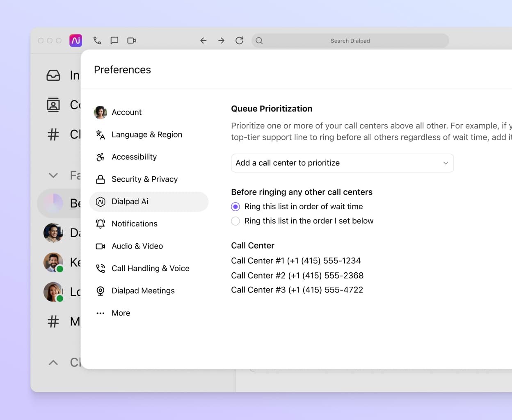Click the Notifications bell icon
This screenshot has height=420, width=512.
100,224
